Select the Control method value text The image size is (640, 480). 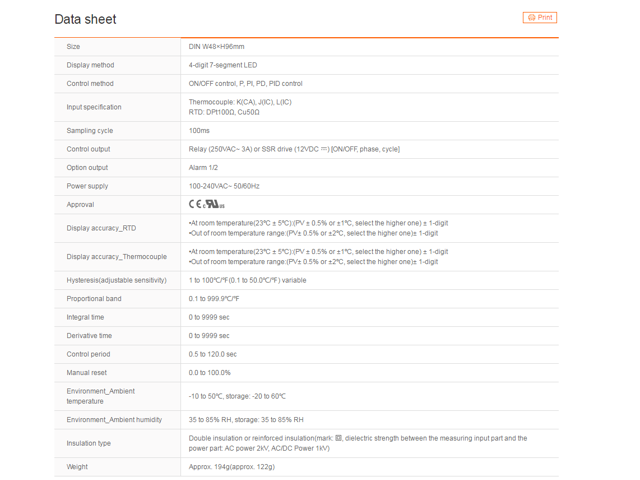(245, 84)
